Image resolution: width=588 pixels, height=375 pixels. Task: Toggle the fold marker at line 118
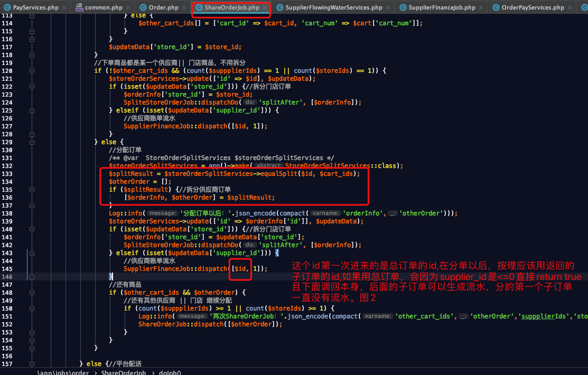coord(32,55)
